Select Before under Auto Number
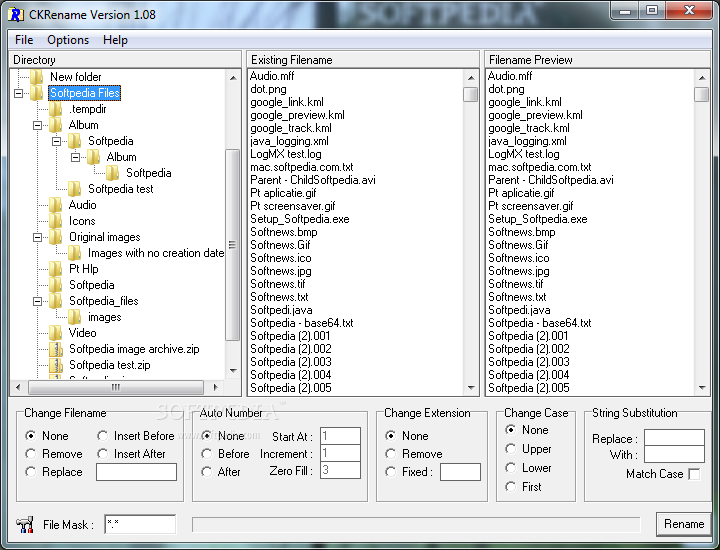Screen dimensions: 720x550 pos(207,454)
